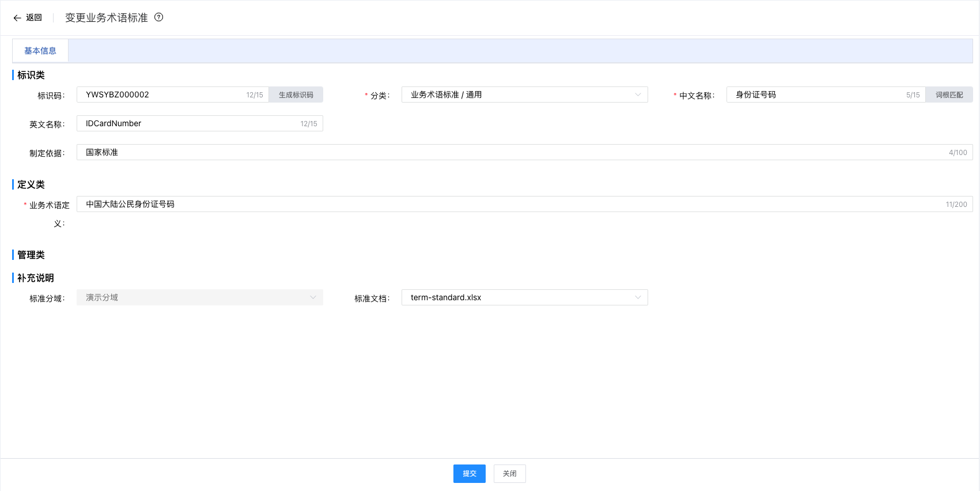Submit the form with 提交
The image size is (980, 491).
click(469, 474)
